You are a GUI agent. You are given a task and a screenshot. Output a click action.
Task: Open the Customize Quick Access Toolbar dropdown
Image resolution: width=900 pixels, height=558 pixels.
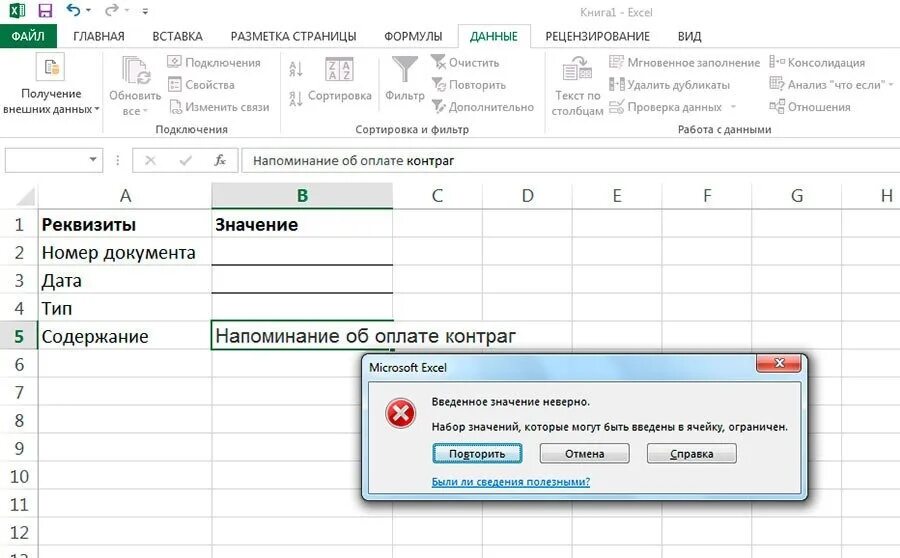pyautogui.click(x=145, y=11)
